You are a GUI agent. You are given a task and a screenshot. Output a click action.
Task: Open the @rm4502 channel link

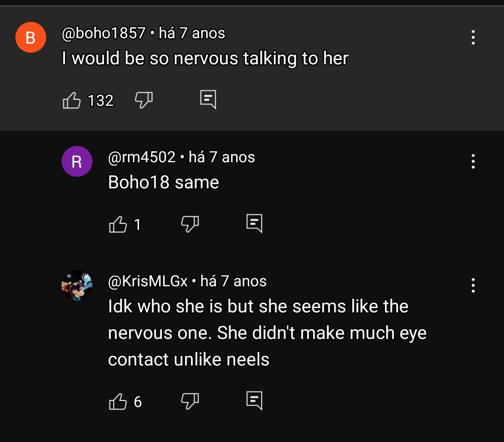(x=142, y=157)
